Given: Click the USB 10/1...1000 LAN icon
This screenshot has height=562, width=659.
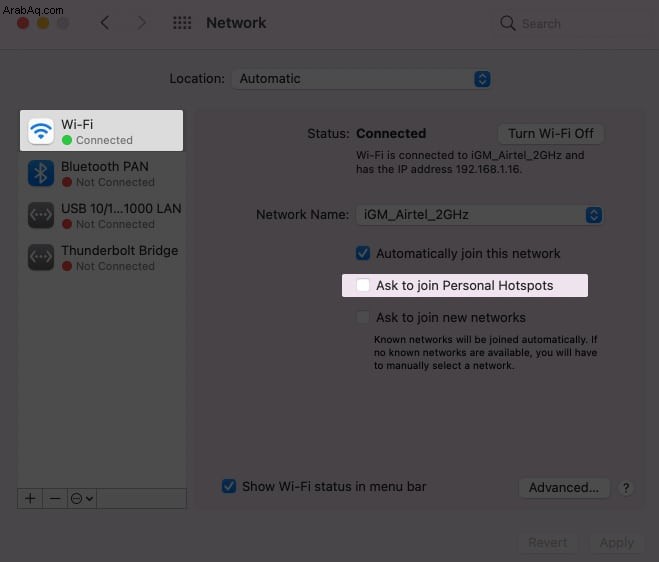Looking at the screenshot, I should click(x=41, y=215).
